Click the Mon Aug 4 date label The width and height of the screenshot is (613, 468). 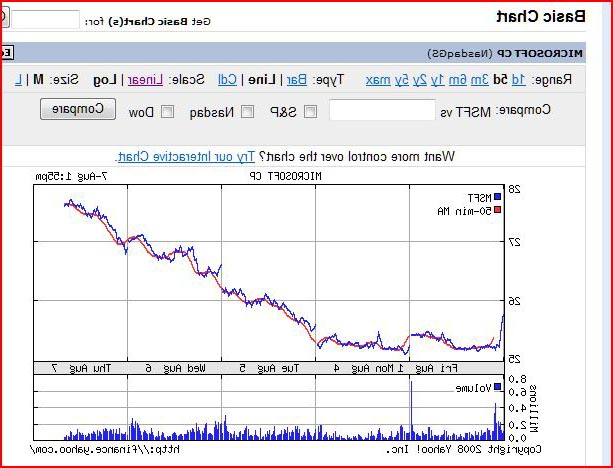(x=364, y=368)
